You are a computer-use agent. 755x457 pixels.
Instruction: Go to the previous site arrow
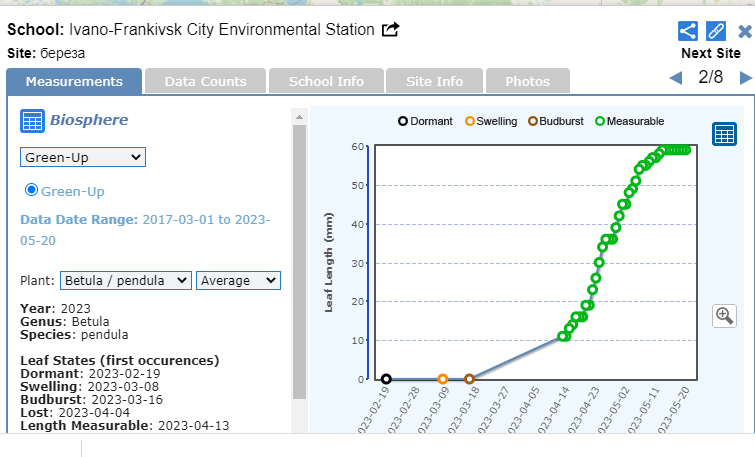pos(676,78)
